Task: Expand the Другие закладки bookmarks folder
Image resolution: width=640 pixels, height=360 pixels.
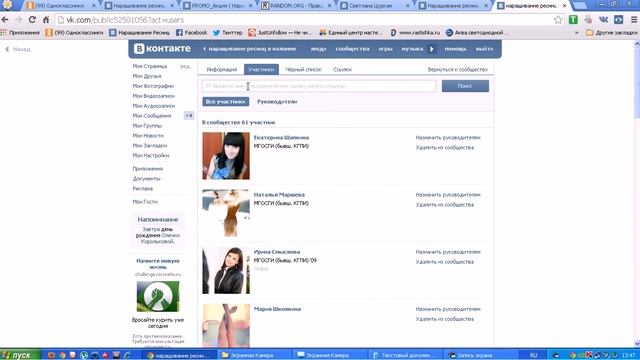Action: coord(611,33)
